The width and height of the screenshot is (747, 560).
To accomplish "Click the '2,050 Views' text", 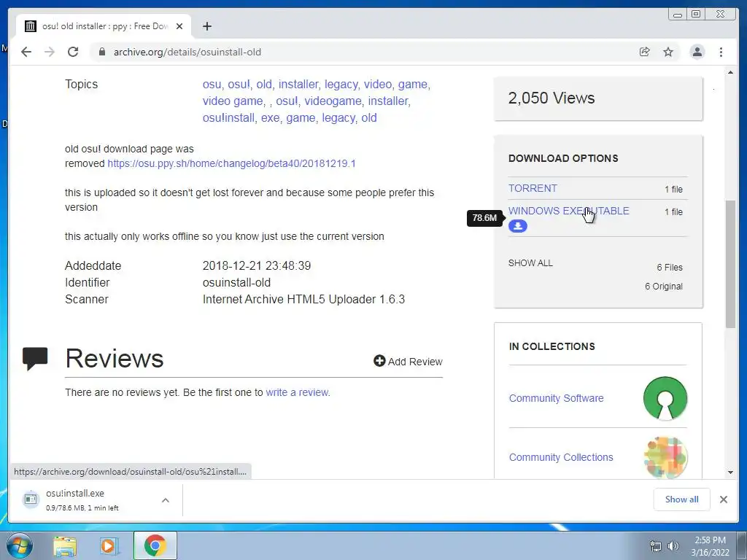I will tap(551, 98).
